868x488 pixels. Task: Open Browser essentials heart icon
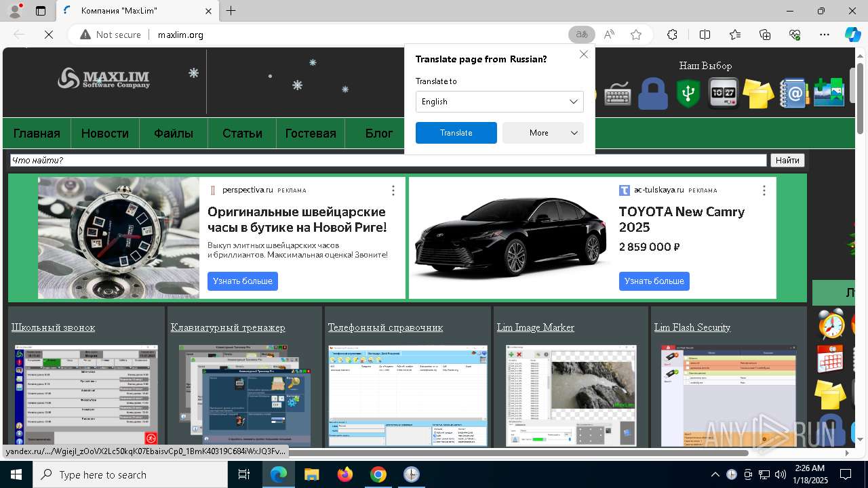click(x=795, y=35)
